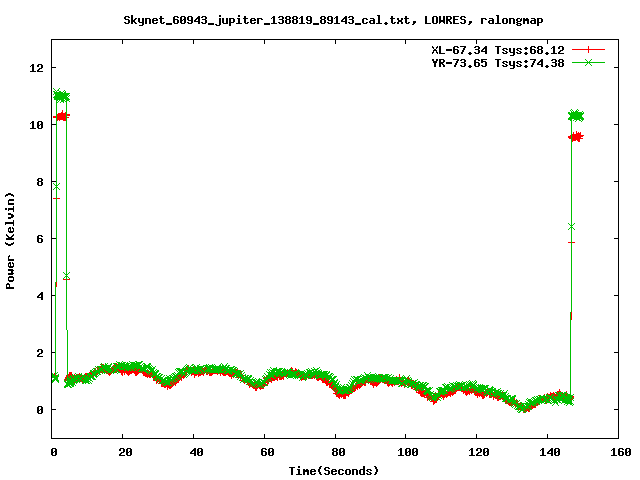This screenshot has height=480, width=640.
Task: Click the x-axis tick label 160
Action: pyautogui.click(x=620, y=452)
